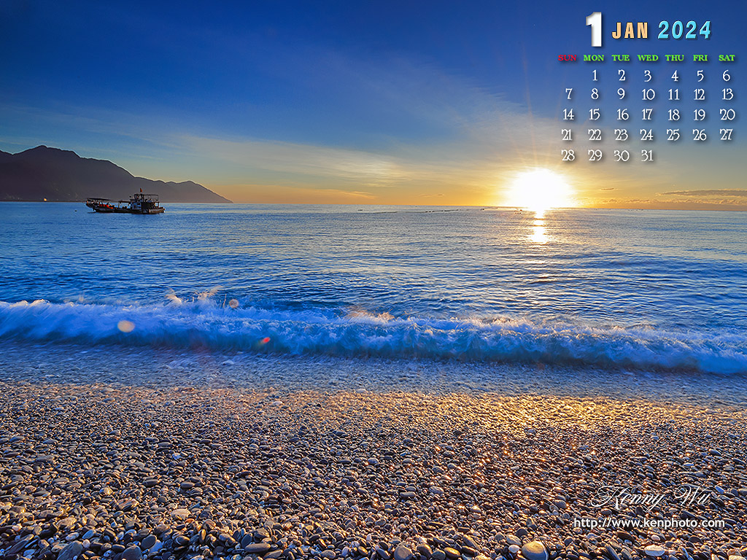Select date 22 in the calendar
747x560 pixels.
point(595,135)
